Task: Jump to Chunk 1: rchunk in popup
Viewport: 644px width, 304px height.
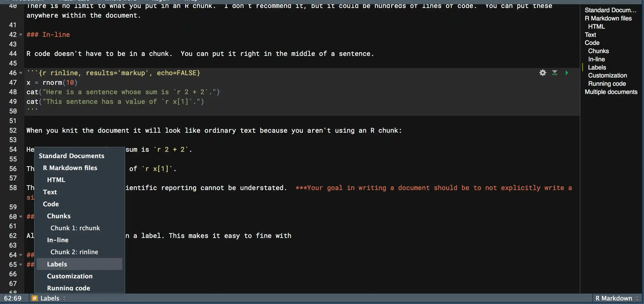Action: [x=75, y=228]
